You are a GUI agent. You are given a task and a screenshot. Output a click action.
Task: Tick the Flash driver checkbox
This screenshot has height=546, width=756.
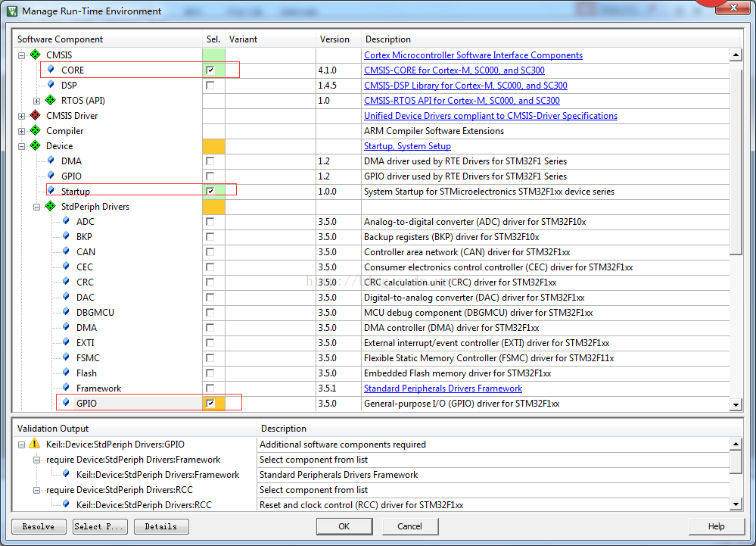[210, 373]
